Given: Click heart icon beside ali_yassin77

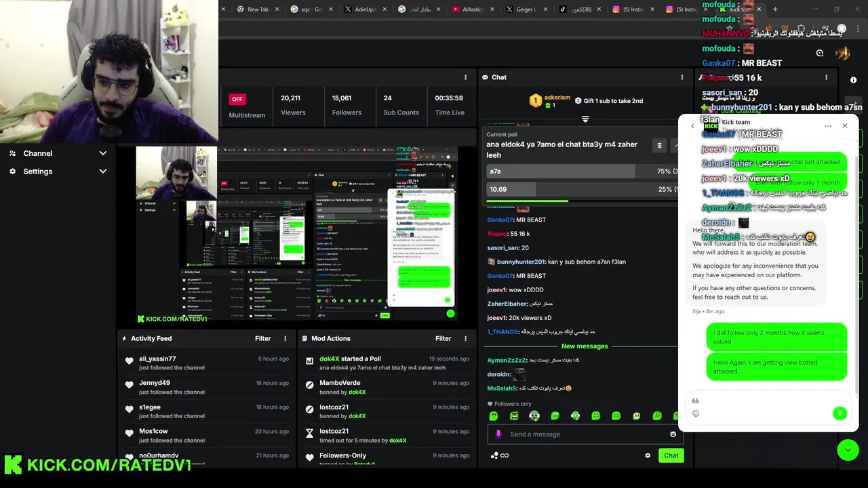Looking at the screenshot, I should pyautogui.click(x=130, y=361).
